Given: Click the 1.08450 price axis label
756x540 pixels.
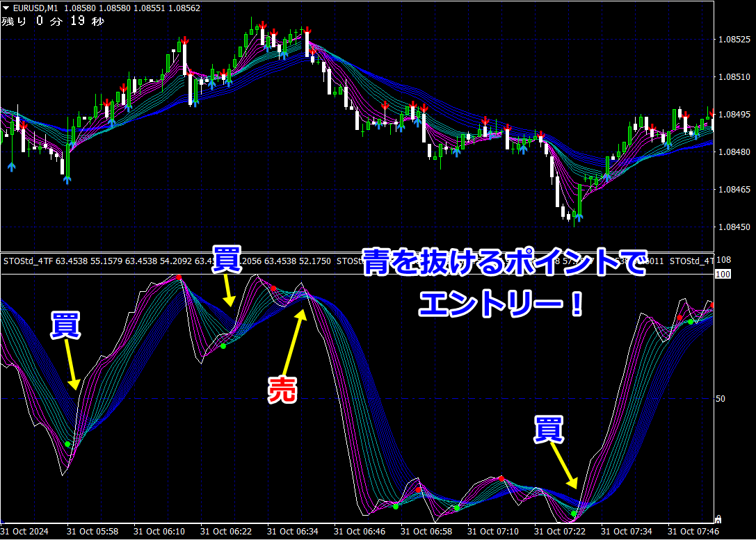Looking at the screenshot, I should coord(734,227).
